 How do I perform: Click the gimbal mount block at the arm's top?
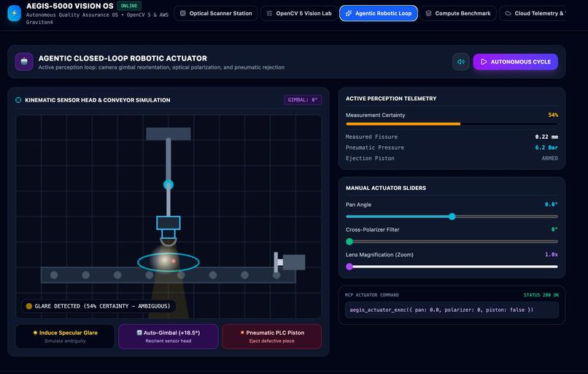169,134
